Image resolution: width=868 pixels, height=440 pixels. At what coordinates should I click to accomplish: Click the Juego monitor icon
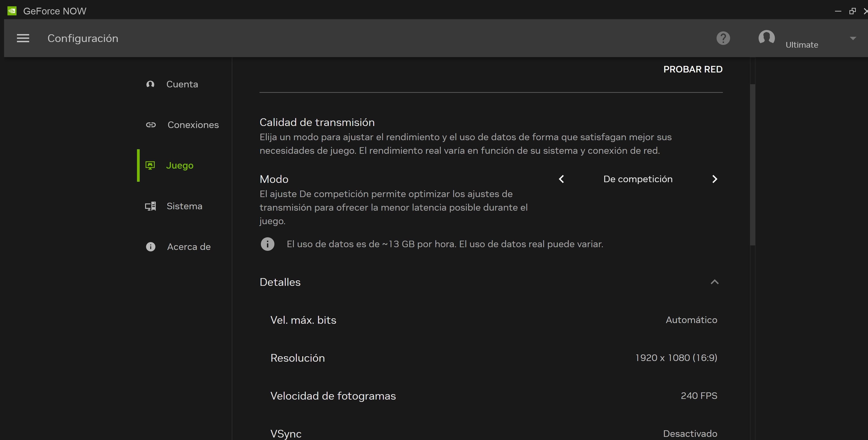(x=150, y=165)
